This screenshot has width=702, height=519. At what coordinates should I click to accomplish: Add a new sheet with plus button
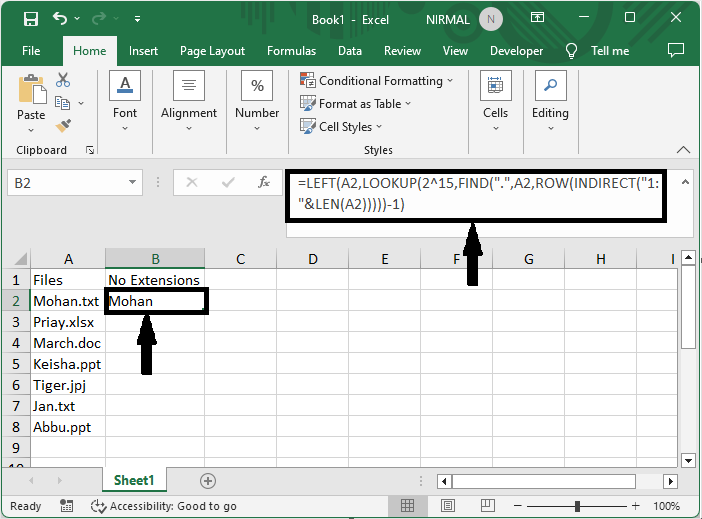[x=208, y=481]
